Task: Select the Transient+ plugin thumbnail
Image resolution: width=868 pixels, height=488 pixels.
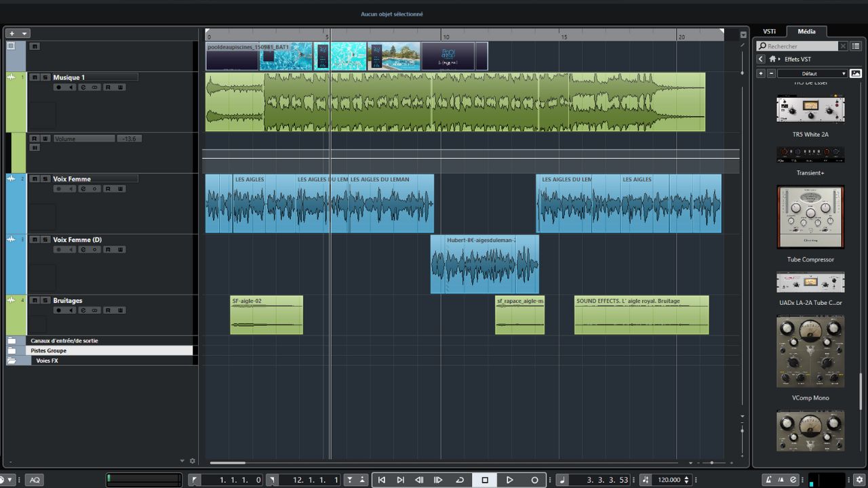Action: [x=810, y=155]
